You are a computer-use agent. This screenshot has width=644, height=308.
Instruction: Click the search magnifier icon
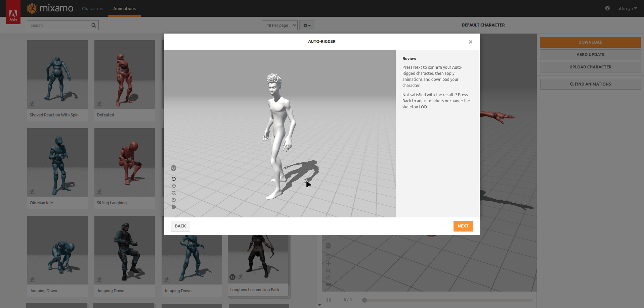point(94,25)
